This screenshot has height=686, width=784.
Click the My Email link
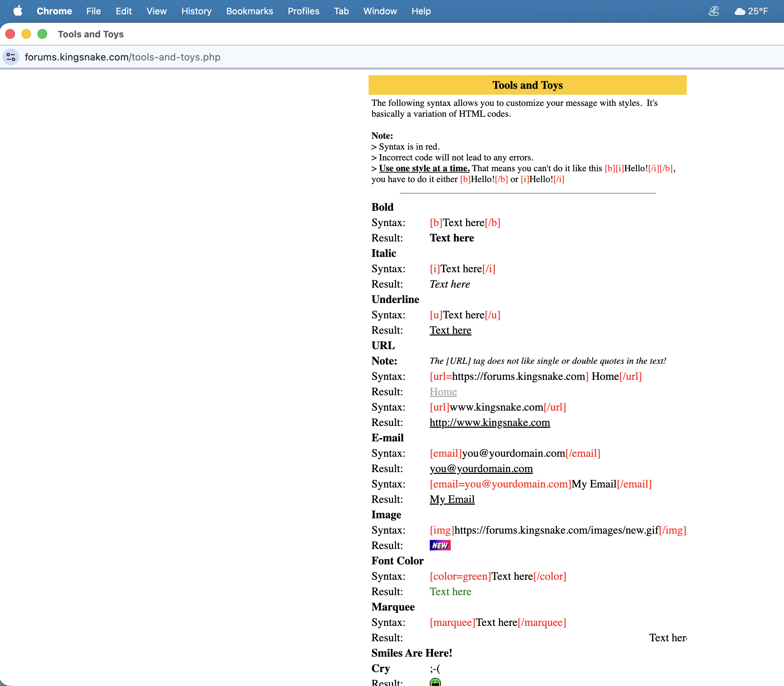pyautogui.click(x=452, y=499)
